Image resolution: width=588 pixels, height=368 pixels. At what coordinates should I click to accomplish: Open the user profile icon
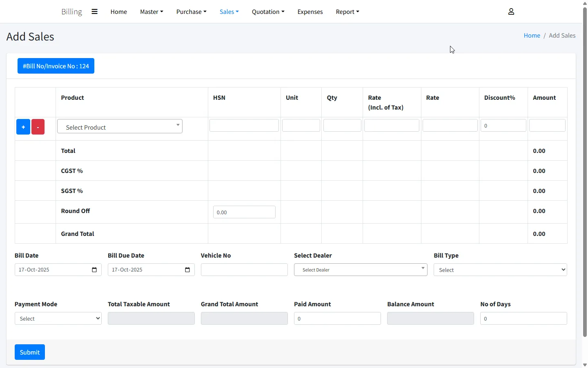(511, 11)
